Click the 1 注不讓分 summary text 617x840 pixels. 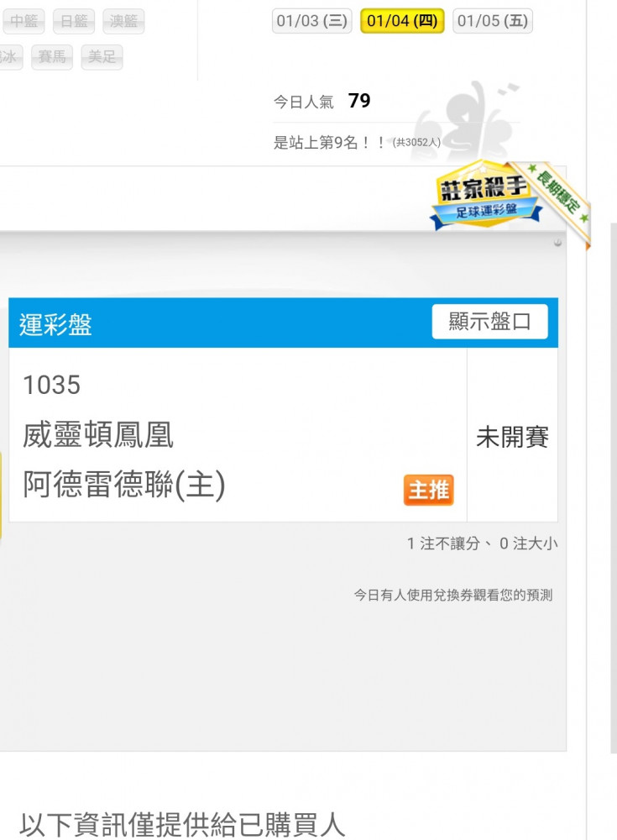pos(443,543)
